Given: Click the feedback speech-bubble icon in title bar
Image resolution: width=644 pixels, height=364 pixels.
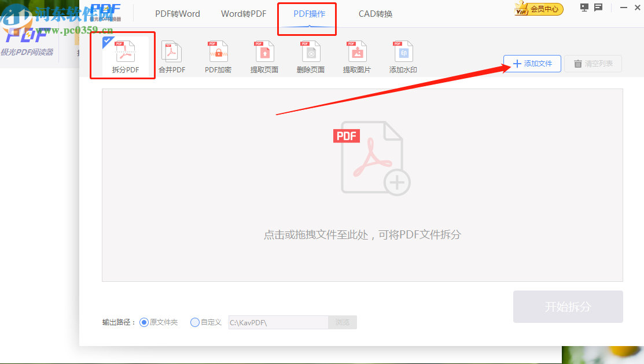Looking at the screenshot, I should (x=598, y=8).
